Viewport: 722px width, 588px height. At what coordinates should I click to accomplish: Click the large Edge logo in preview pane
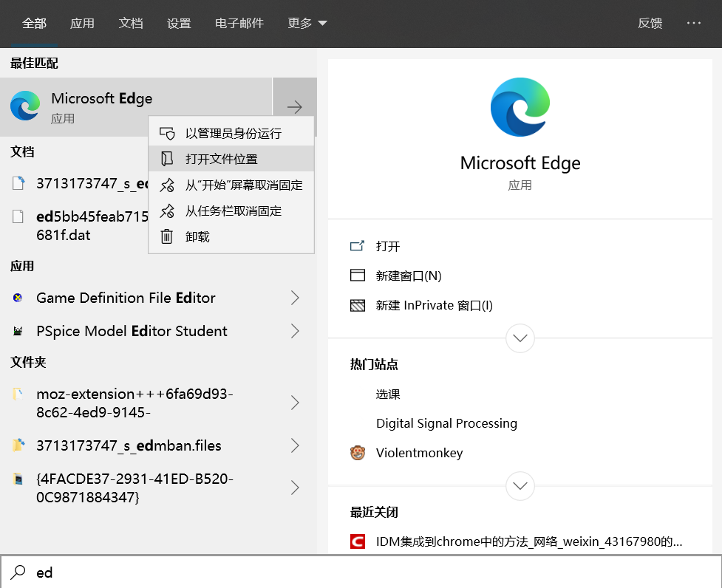pos(520,107)
